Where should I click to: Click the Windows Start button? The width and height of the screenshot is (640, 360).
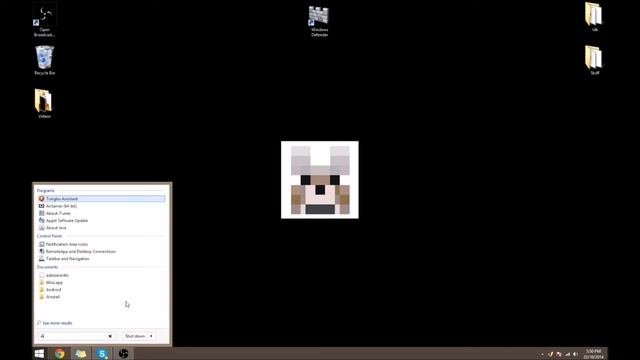39,353
